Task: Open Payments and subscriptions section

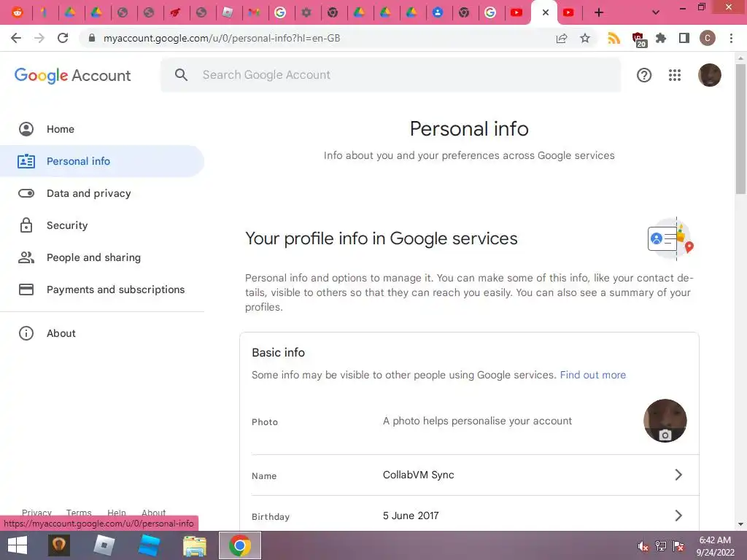Action: [102, 289]
